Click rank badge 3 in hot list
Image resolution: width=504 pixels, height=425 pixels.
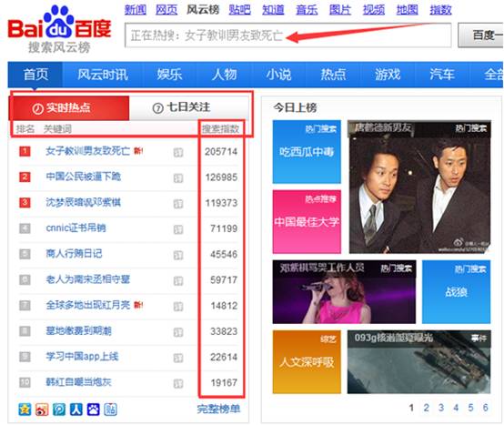point(25,203)
